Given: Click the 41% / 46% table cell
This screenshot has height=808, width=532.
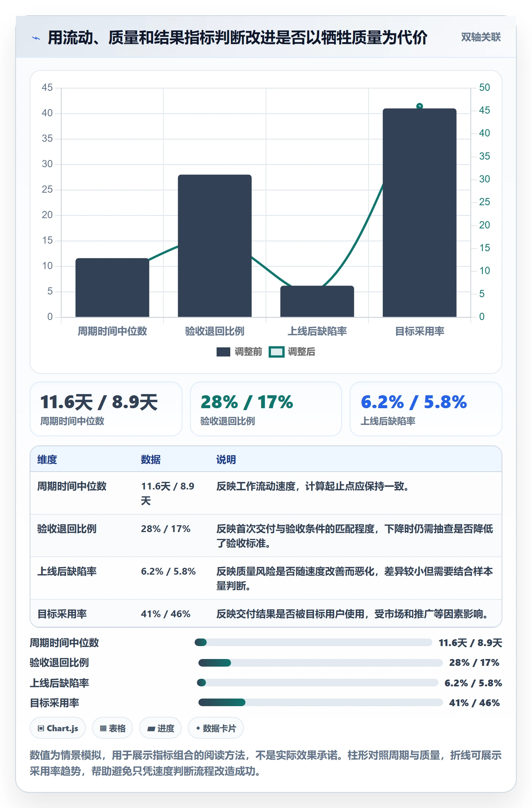Looking at the screenshot, I should coord(166,614).
